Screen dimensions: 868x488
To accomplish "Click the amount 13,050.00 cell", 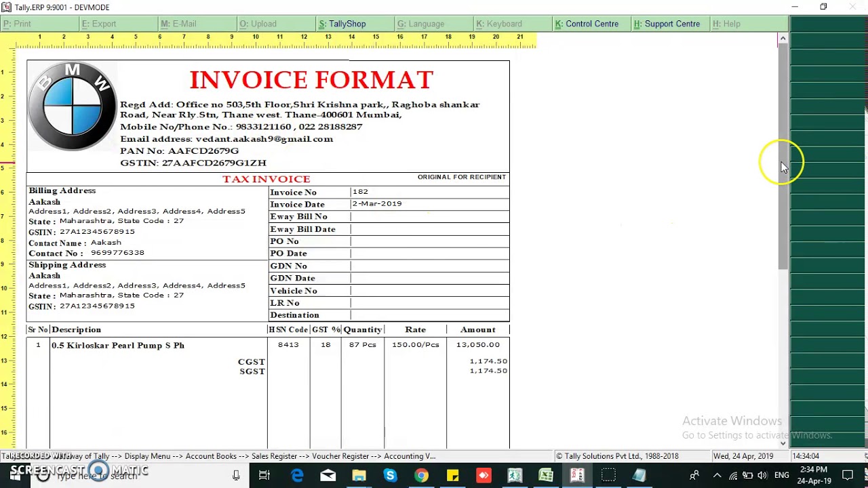I will [x=478, y=344].
